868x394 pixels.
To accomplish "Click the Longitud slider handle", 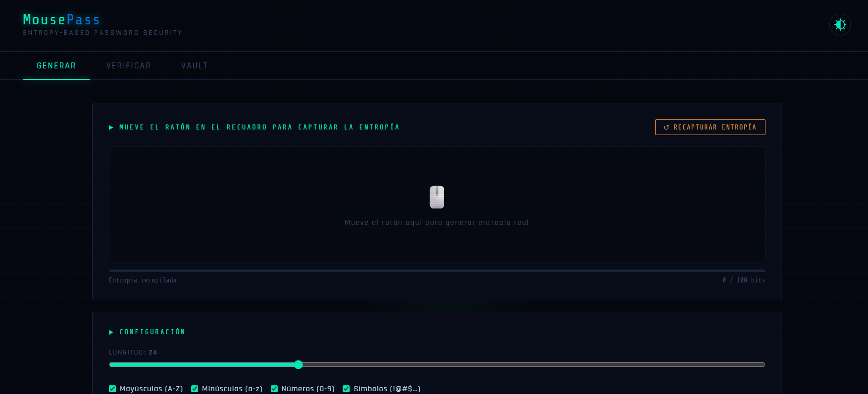I will point(298,365).
